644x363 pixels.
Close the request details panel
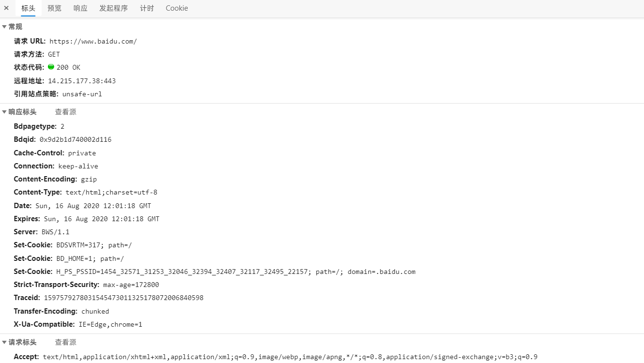point(6,8)
